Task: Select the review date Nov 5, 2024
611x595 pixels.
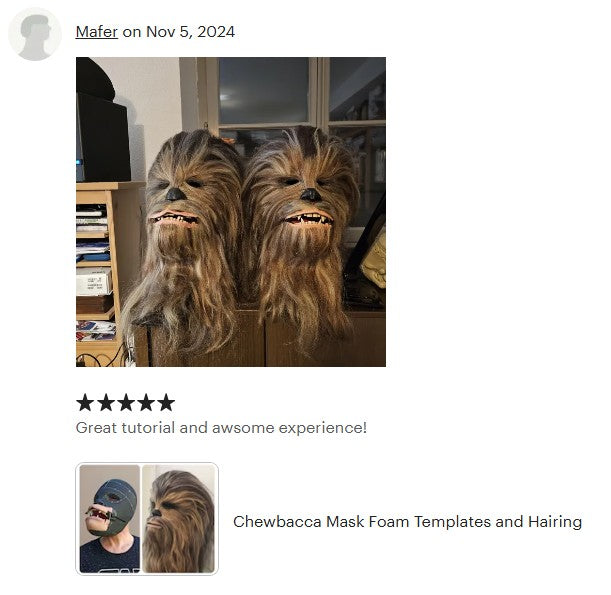Action: click(190, 32)
